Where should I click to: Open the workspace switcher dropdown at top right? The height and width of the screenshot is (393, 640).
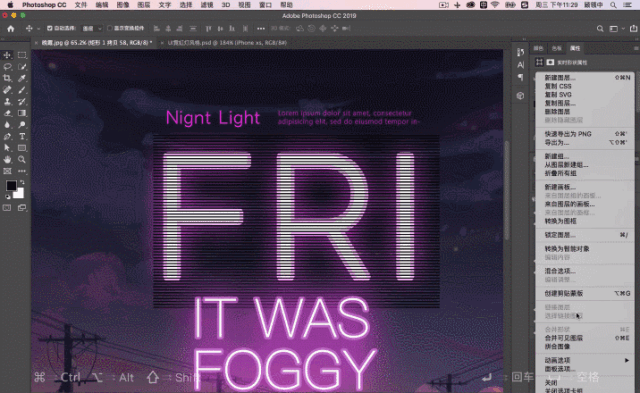point(616,29)
